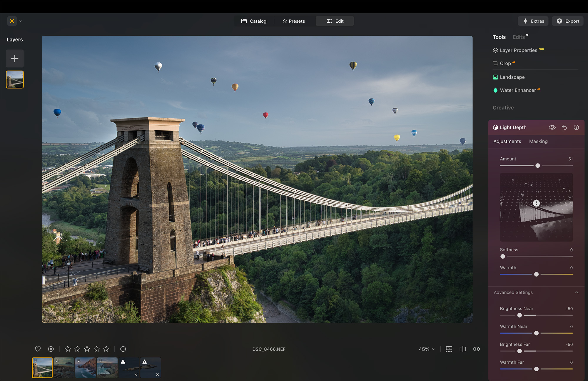Switch to the Catalog tab
The image size is (588, 381).
[254, 21]
